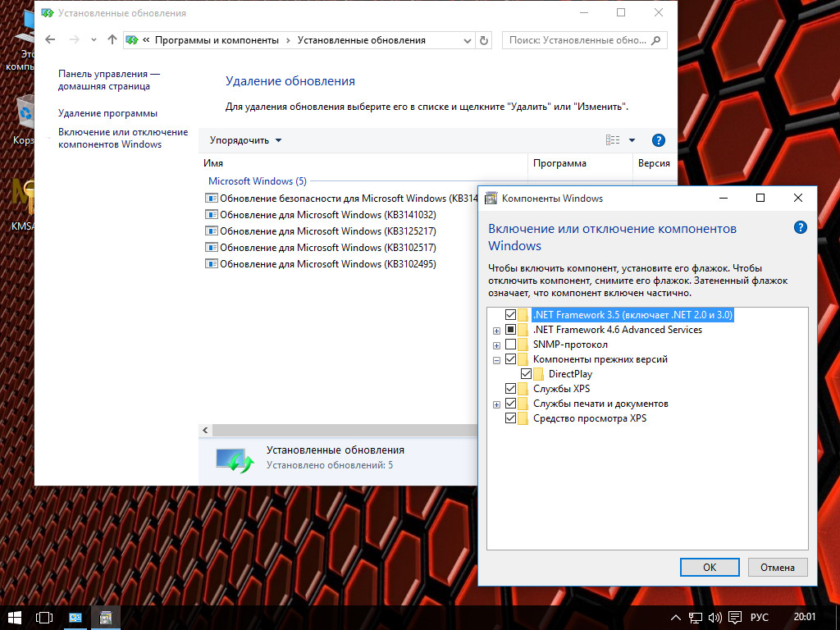Click the magnifier icon in the search box
Image resolution: width=840 pixels, height=630 pixels.
(x=655, y=40)
